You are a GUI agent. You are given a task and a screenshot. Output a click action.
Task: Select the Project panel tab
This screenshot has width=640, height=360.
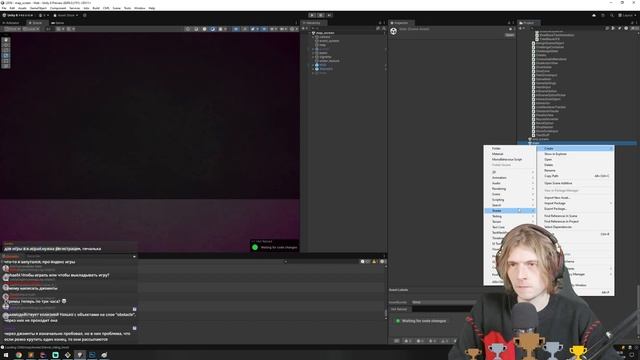(x=529, y=23)
